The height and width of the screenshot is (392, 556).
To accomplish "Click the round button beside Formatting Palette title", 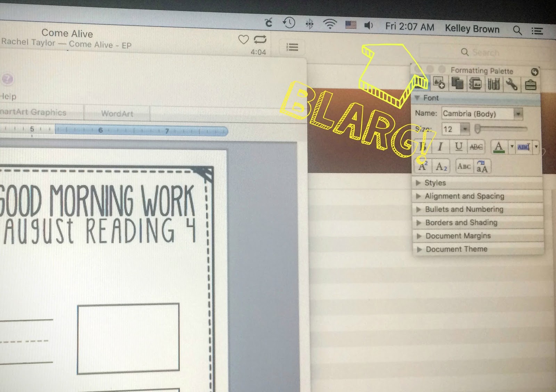I will click(534, 72).
